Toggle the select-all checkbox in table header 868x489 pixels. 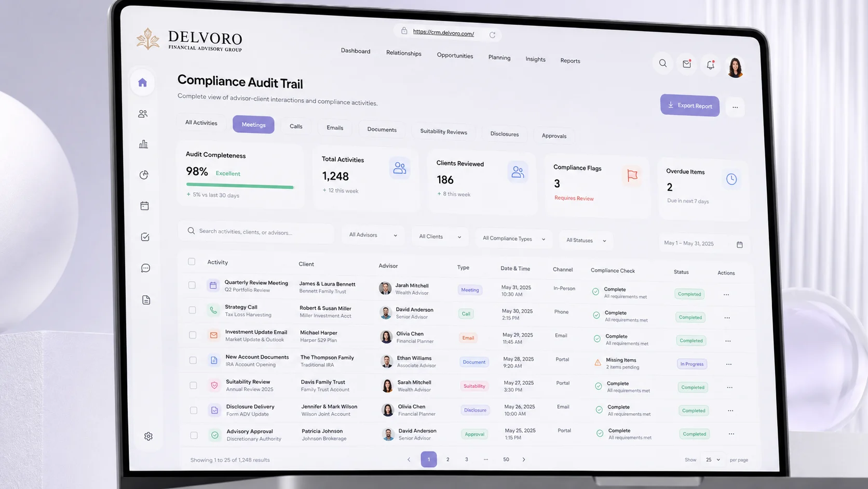192,261
